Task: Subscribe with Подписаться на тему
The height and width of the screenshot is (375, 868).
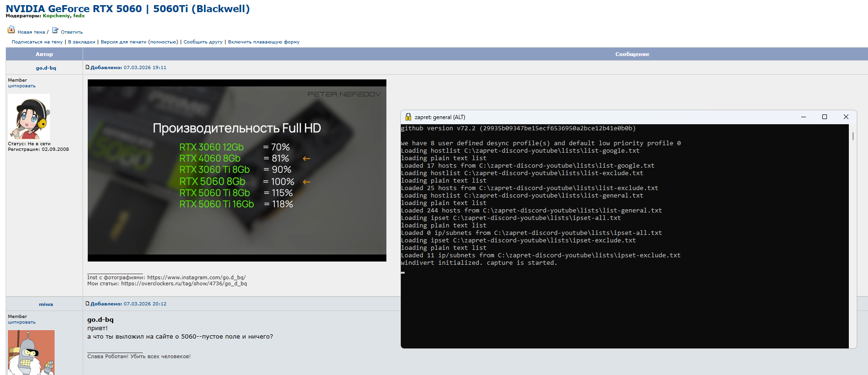Action: point(37,42)
